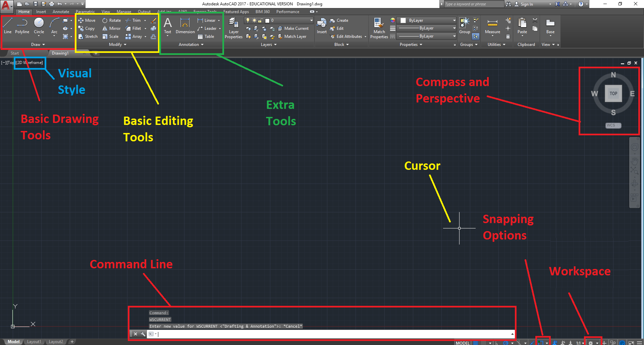
Task: Select the Match Properties tool
Action: pos(379,27)
